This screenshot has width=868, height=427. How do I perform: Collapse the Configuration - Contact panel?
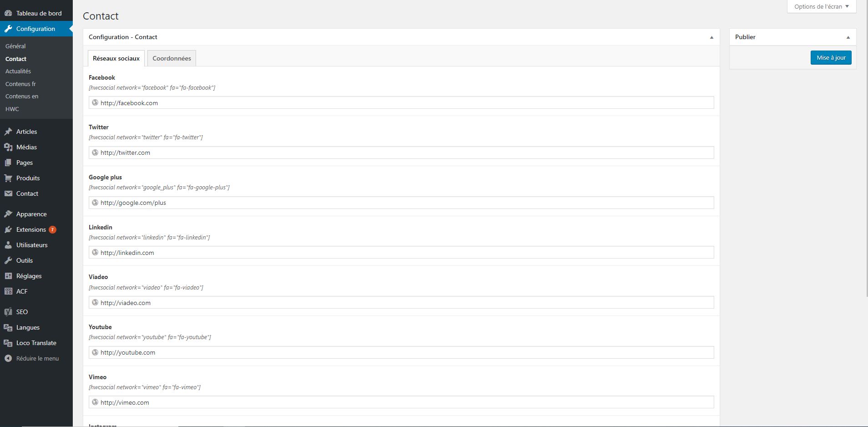(712, 37)
